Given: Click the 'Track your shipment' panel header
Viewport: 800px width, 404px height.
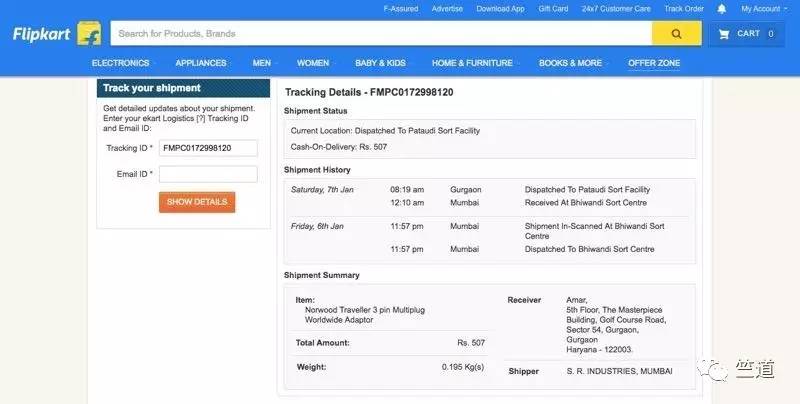Looking at the screenshot, I should [184, 88].
